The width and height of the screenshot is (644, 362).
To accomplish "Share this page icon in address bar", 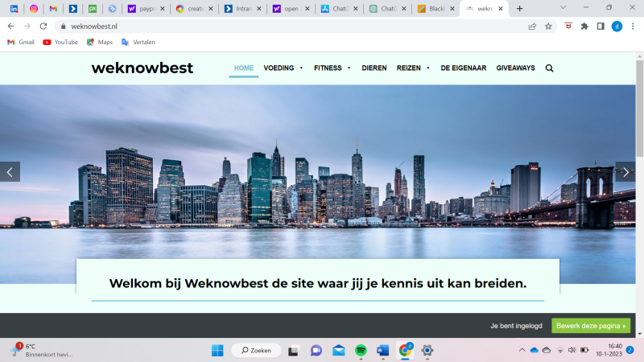I will coord(532,27).
